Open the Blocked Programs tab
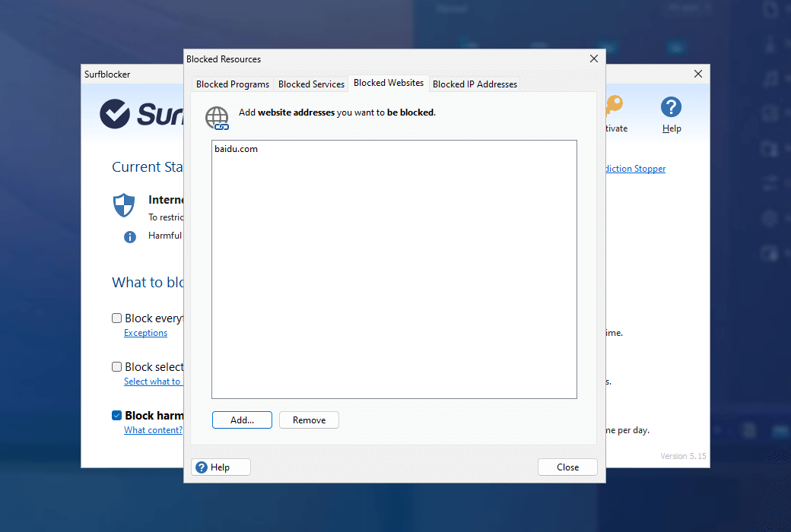 click(233, 84)
